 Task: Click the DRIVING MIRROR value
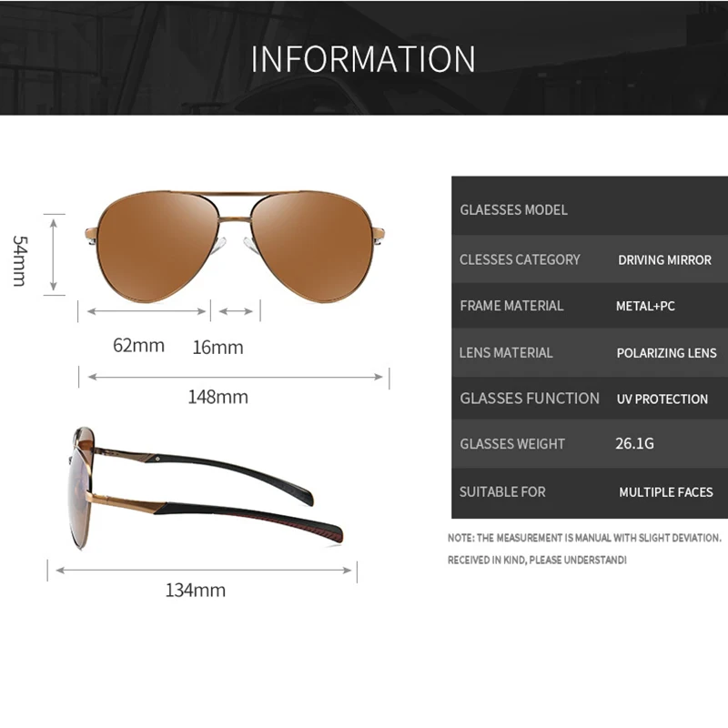[x=664, y=260]
